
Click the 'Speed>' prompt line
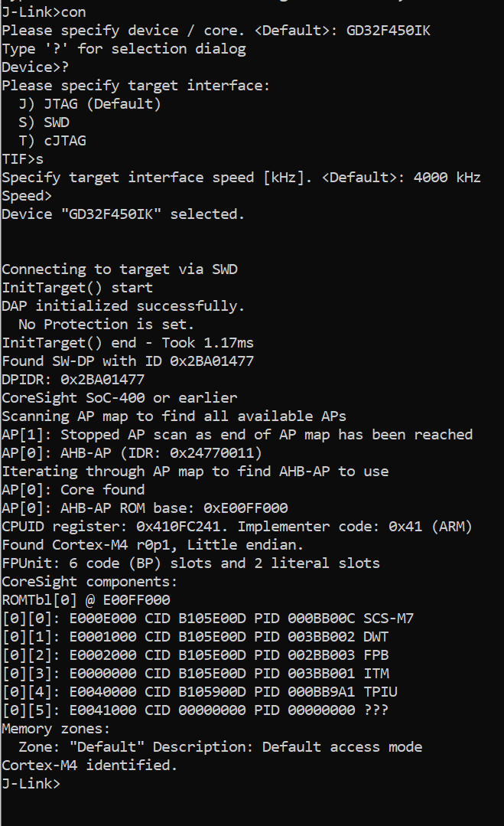tap(27, 195)
